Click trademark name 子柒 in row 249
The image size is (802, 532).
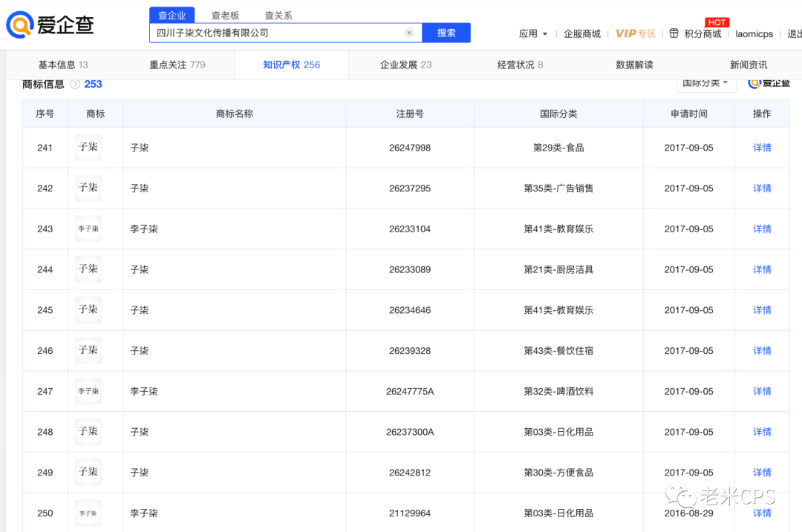pyautogui.click(x=139, y=473)
